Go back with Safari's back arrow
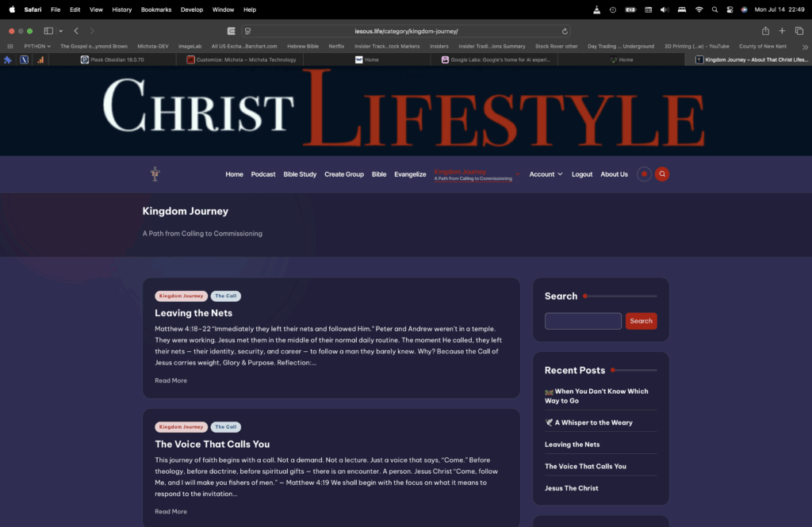The width and height of the screenshot is (812, 527). point(76,31)
